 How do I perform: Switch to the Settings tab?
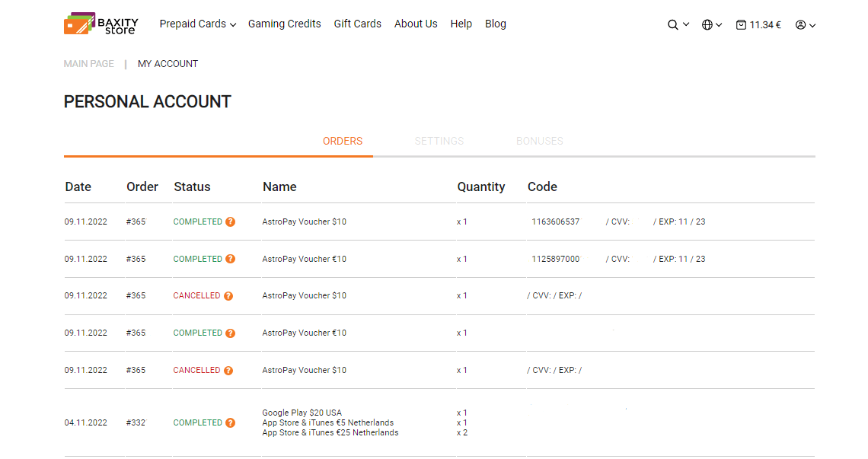(x=439, y=141)
